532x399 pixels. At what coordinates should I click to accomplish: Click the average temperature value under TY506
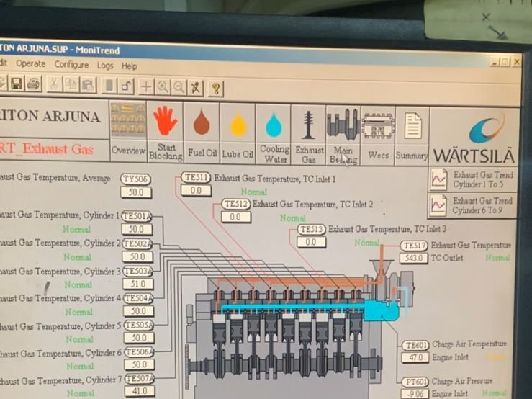click(x=136, y=192)
